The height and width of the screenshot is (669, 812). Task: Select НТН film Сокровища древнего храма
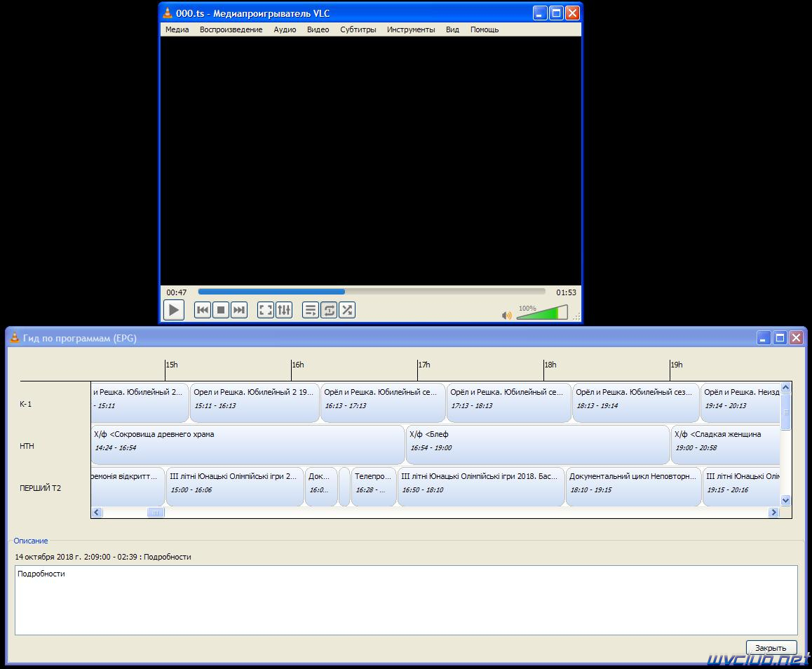pos(248,445)
